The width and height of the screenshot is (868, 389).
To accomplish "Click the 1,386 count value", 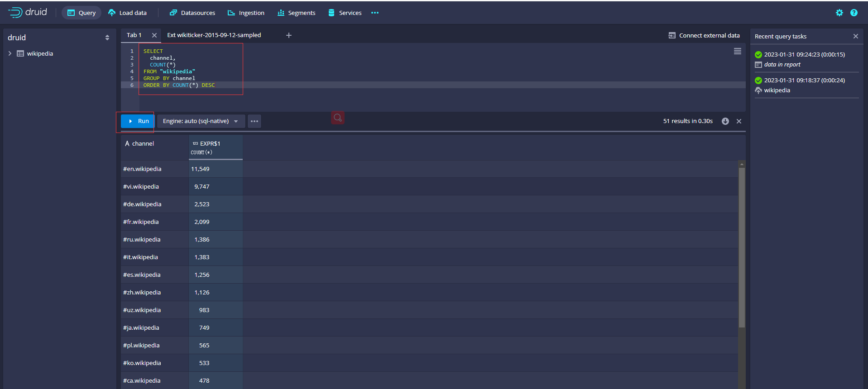I will pos(202,239).
